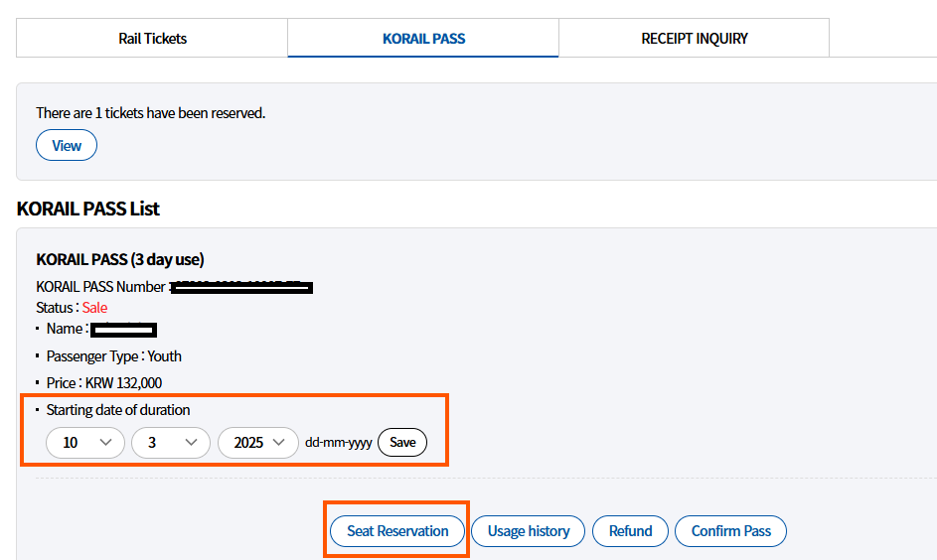Select the KORAIL PASS (3 day use) title
937x560 pixels.
(120, 260)
